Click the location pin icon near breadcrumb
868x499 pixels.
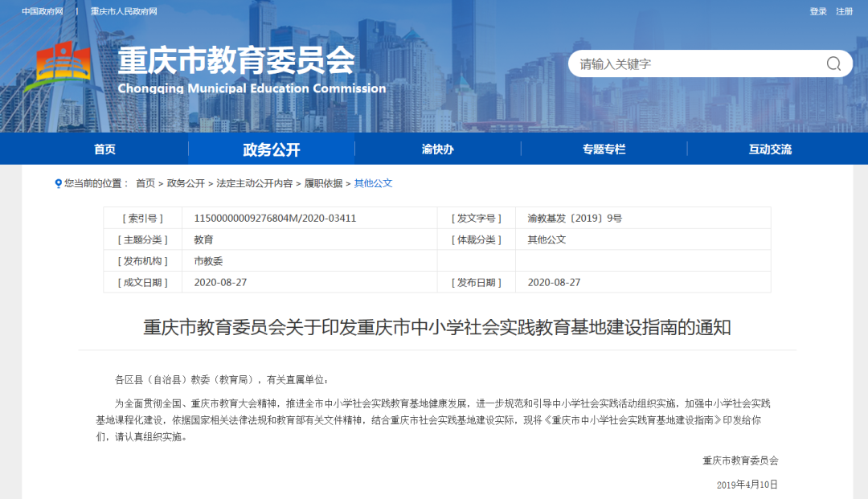[x=56, y=182]
